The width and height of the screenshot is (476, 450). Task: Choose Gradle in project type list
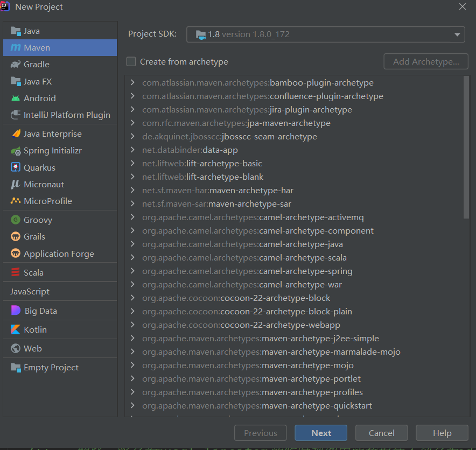pyautogui.click(x=60, y=65)
